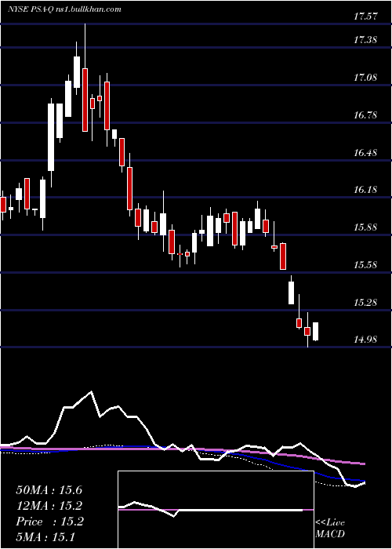Click the <<Live MACD label
The width and height of the screenshot is (392, 549).
330,528
